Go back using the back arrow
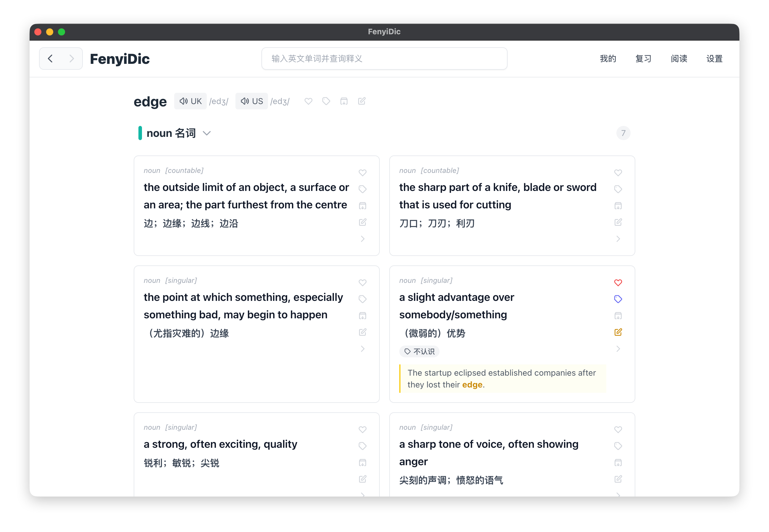The image size is (769, 532). (x=50, y=59)
